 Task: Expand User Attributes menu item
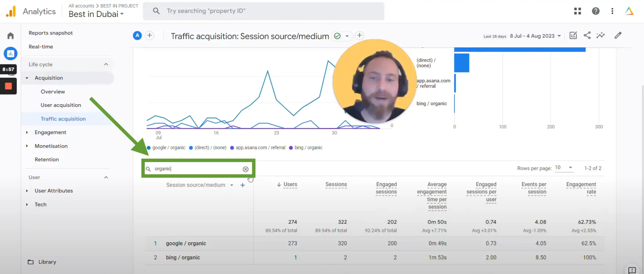27,191
